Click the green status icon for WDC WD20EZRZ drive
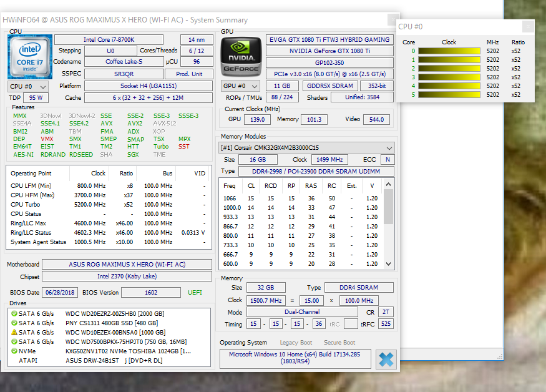546x392 pixels. 14,313
